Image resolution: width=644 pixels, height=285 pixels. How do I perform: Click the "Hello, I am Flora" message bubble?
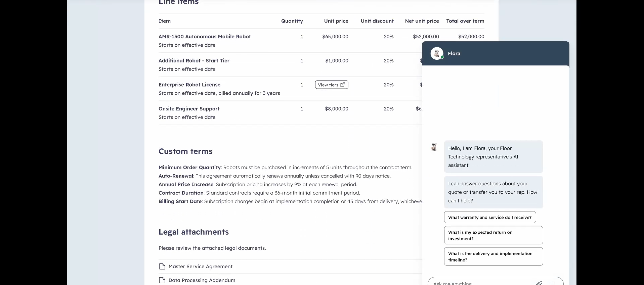493,156
